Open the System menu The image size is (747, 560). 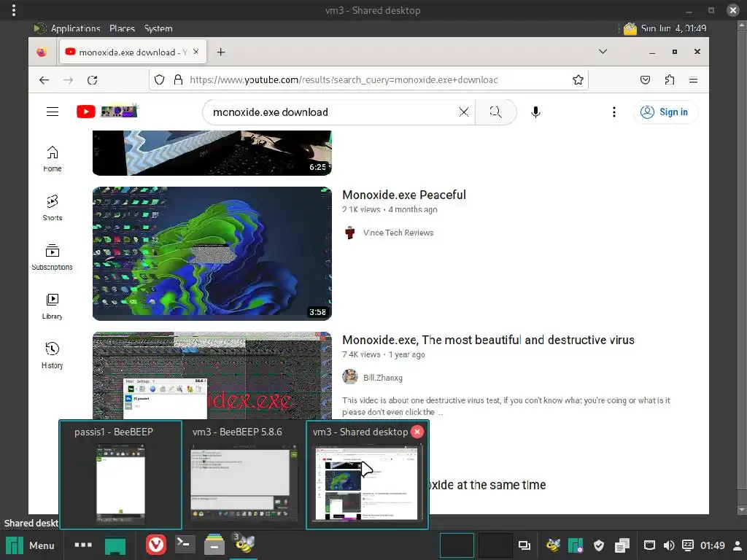(x=158, y=28)
